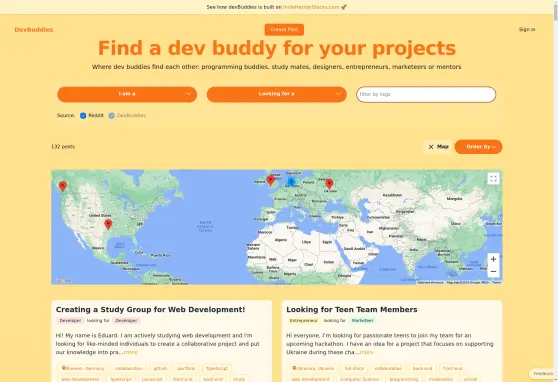Viewport: 558px width, 382px height.
Task: Select the red map pin near Ireland
Action: [270, 180]
